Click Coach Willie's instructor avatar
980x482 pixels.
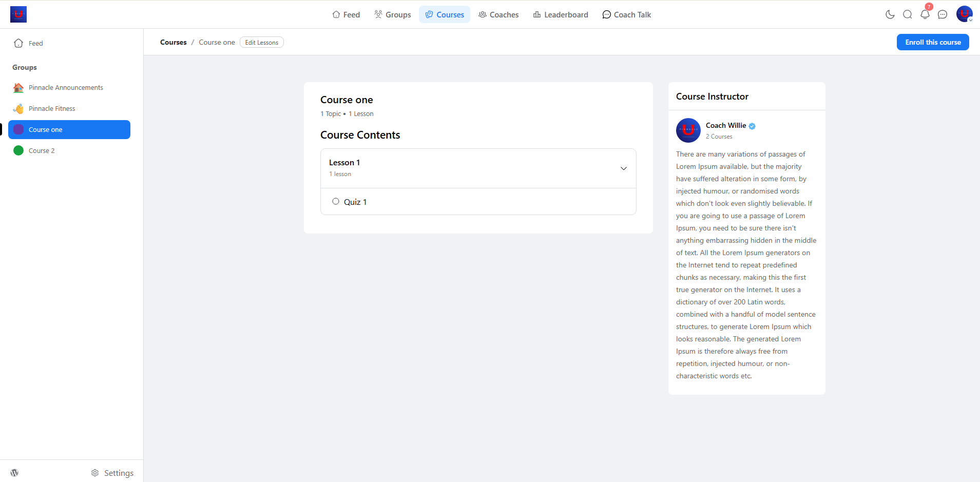[688, 130]
